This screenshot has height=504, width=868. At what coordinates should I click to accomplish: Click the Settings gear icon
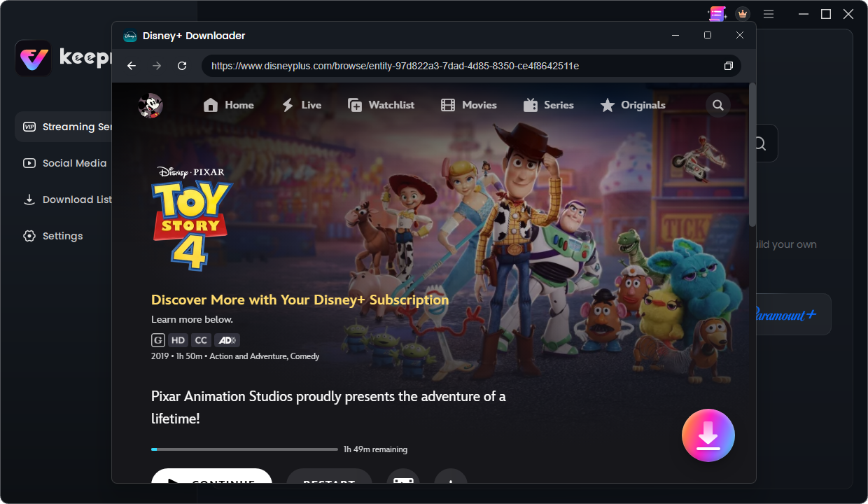[x=29, y=236]
